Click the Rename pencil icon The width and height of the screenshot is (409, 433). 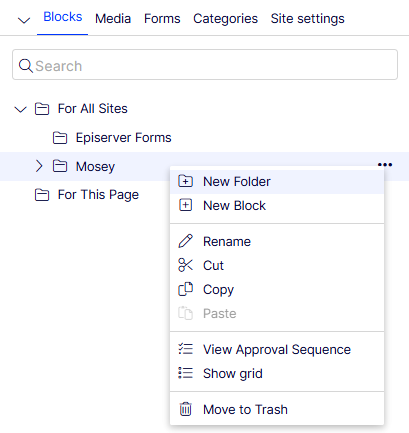point(185,241)
